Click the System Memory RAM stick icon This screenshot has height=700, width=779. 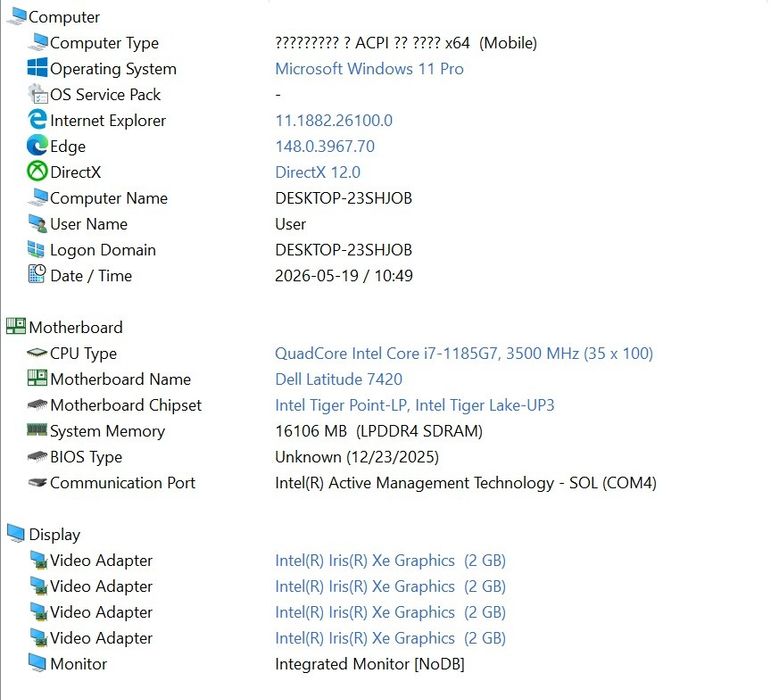point(37,429)
